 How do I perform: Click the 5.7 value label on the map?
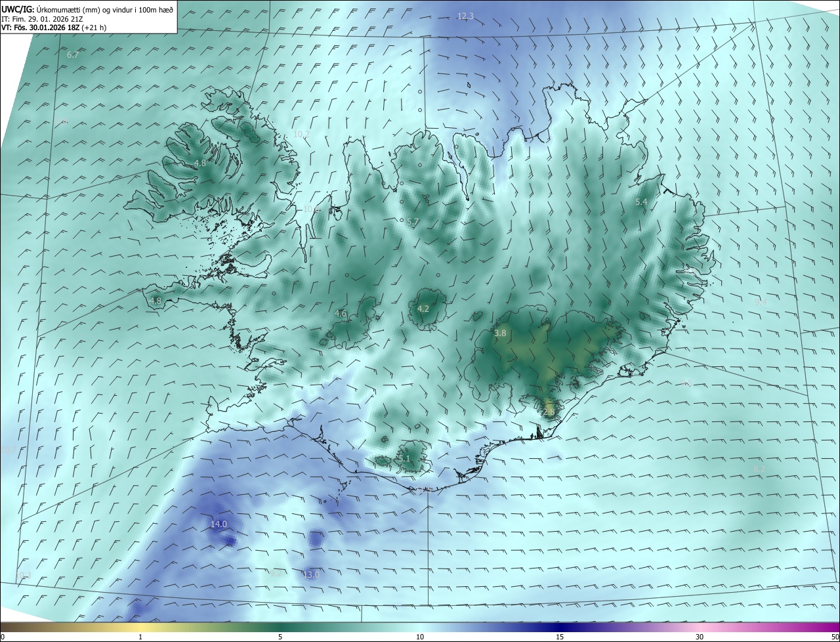click(412, 222)
